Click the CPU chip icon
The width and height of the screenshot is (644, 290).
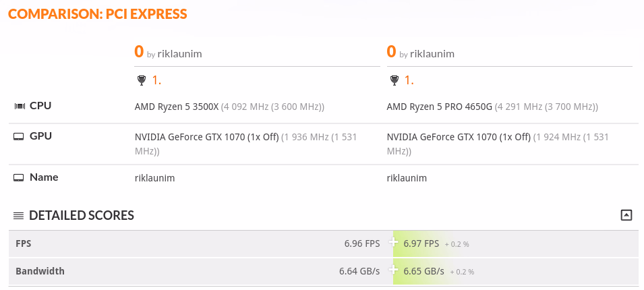coord(19,106)
